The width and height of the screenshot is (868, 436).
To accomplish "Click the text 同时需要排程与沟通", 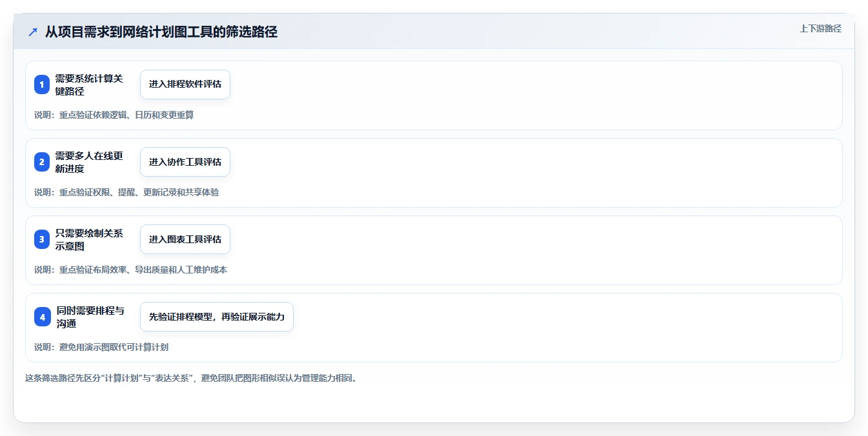I will [x=89, y=317].
